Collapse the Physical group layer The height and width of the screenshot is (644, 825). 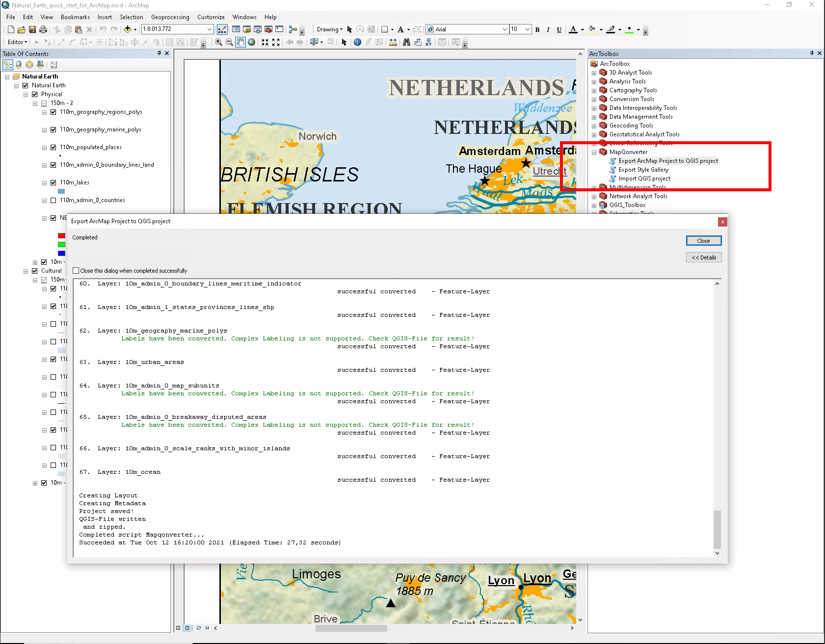[26, 95]
